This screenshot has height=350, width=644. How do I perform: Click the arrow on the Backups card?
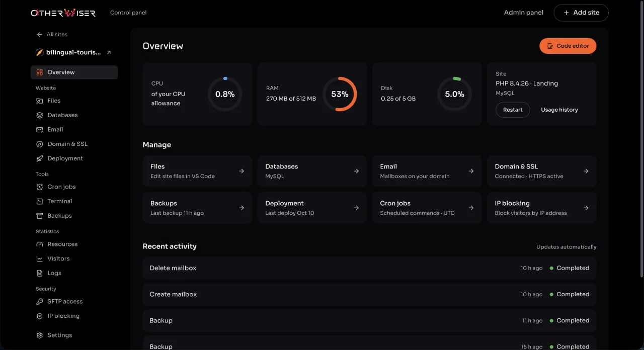coord(242,208)
